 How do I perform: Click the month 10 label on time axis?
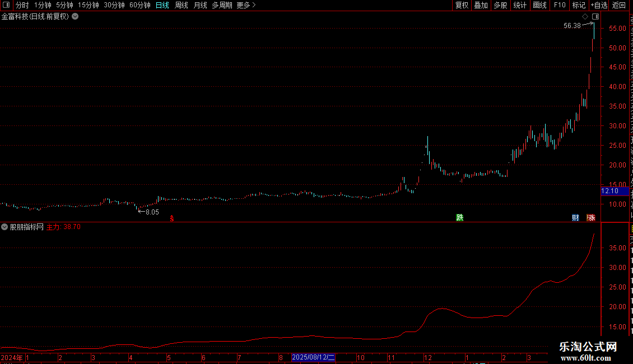361,357
